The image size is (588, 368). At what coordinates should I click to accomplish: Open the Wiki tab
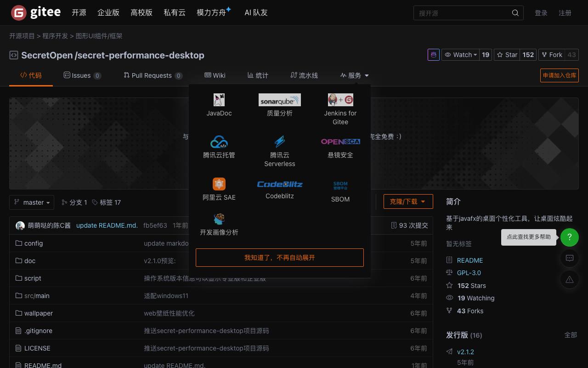pos(215,75)
